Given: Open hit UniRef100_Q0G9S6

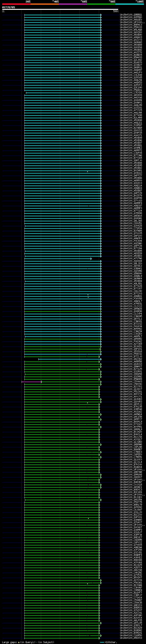Looking at the screenshot, I should 131,48.
